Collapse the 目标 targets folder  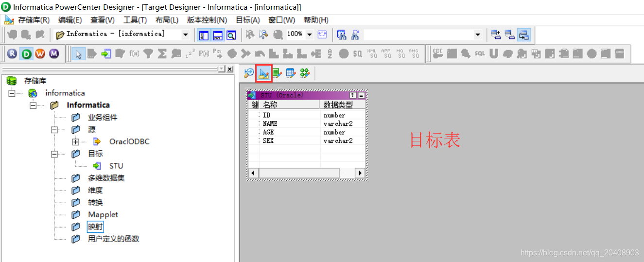pyautogui.click(x=54, y=154)
